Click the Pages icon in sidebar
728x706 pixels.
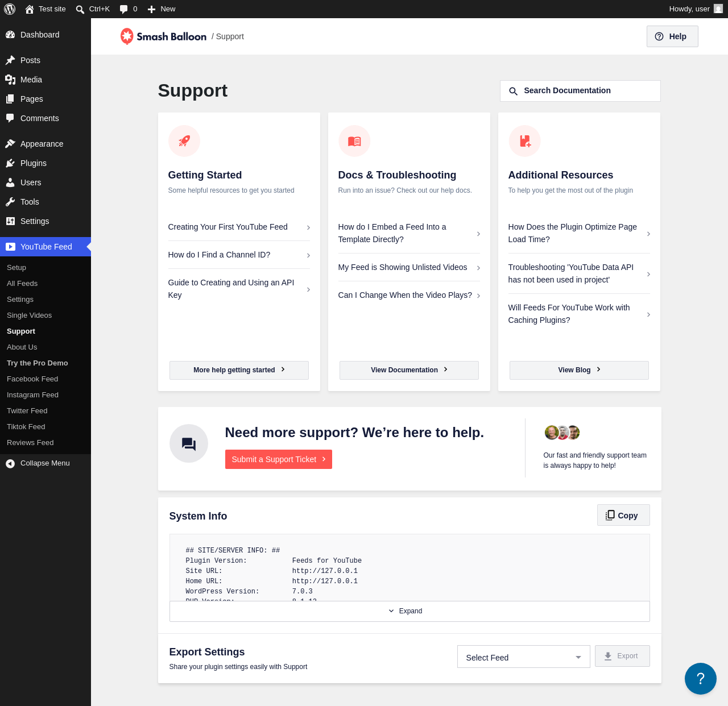click(10, 99)
